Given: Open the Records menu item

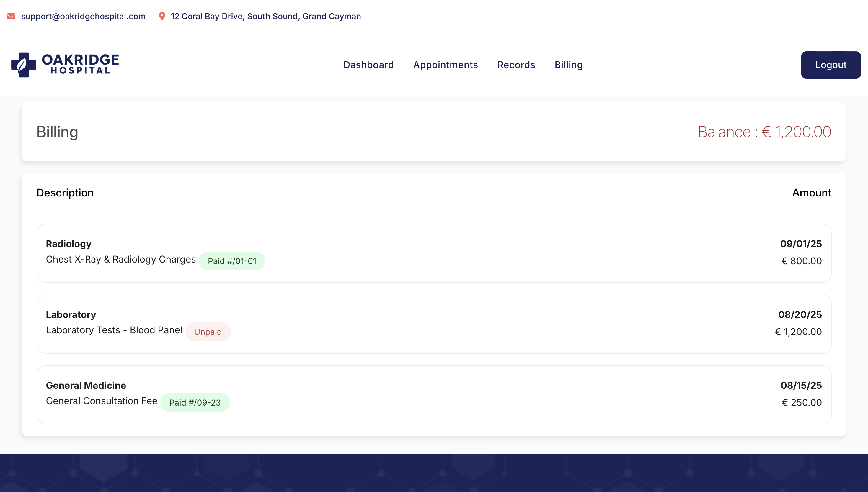Looking at the screenshot, I should (x=516, y=65).
